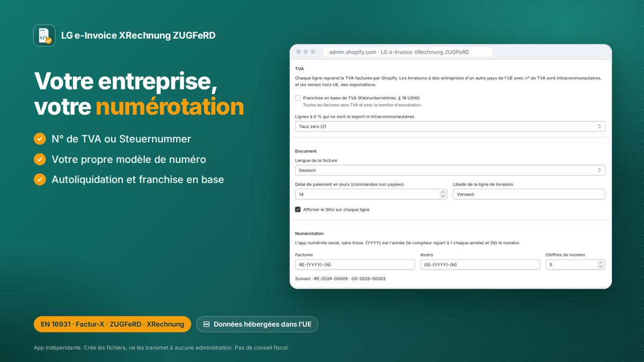
Task: Click the Numérotation section heading
Action: 309,233
